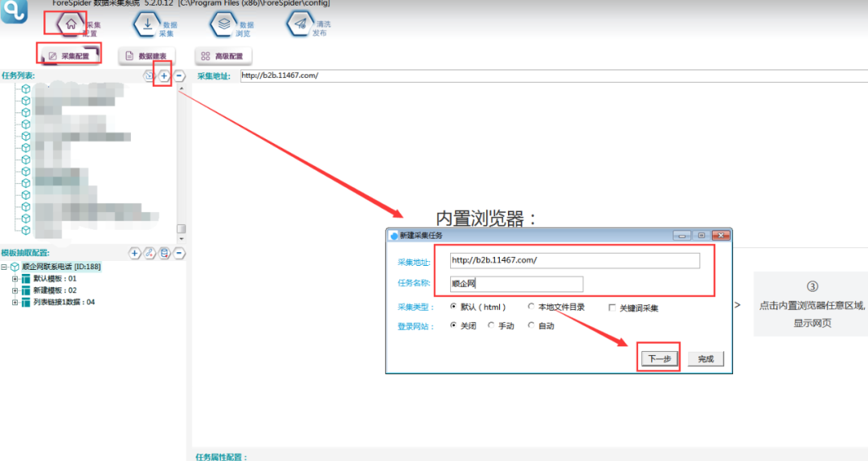The image size is (868, 461).
Task: Delete task using minus icon in 任务列表 header
Action: 179,75
